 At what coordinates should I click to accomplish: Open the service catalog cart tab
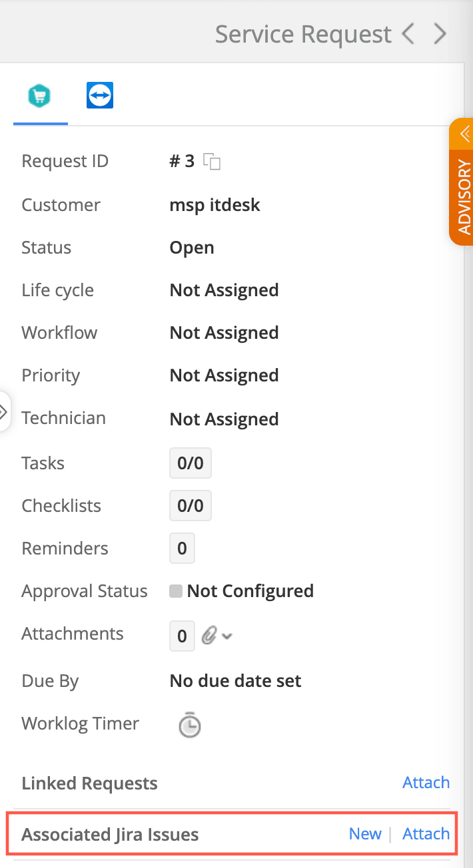pyautogui.click(x=40, y=96)
